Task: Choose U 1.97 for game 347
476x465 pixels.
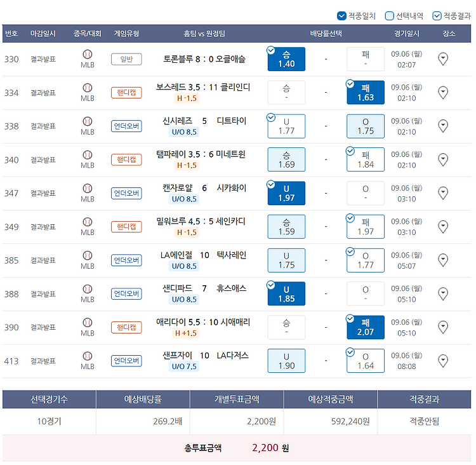Action: tap(286, 193)
